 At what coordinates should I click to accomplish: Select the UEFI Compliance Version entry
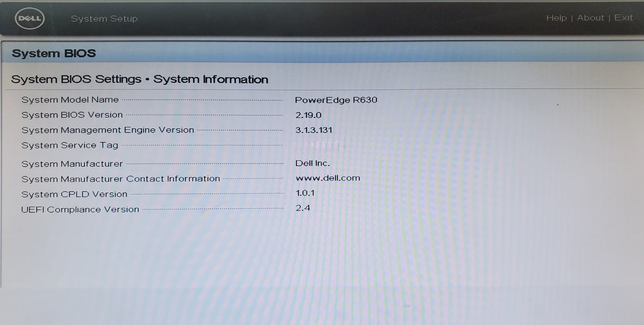click(80, 209)
